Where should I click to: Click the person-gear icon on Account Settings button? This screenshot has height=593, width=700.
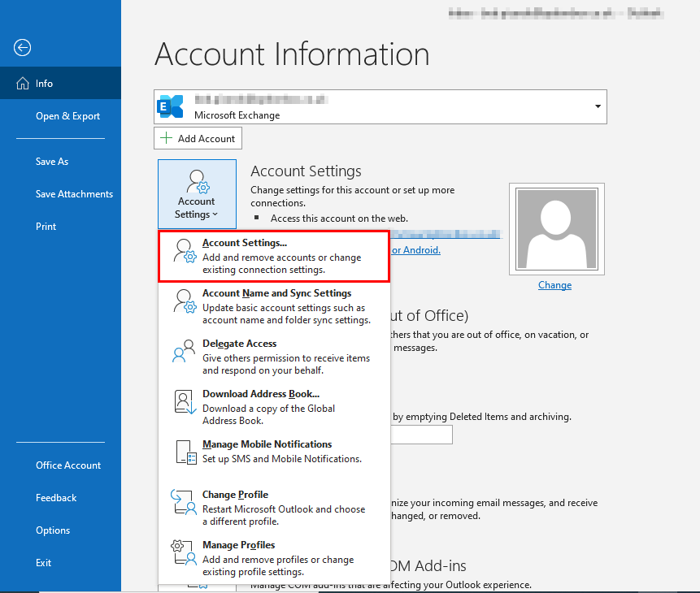(198, 182)
